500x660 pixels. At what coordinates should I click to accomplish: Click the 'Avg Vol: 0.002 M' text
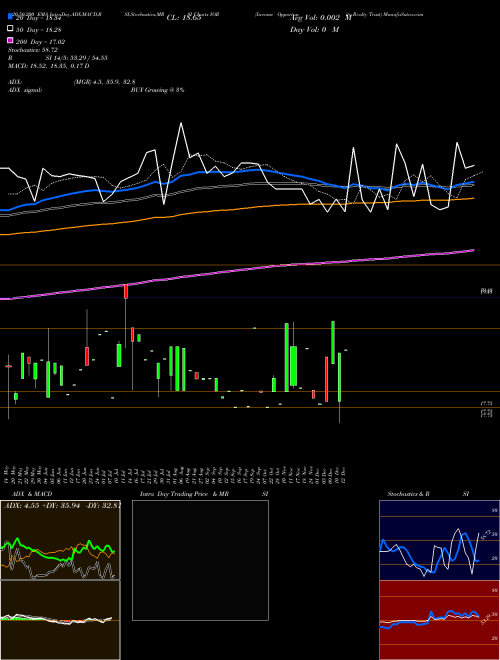coord(322,18)
